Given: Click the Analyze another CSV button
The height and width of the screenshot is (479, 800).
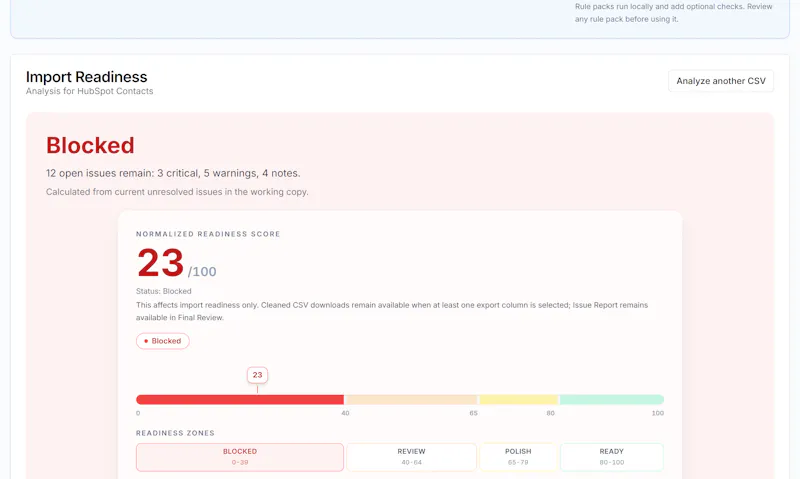Looking at the screenshot, I should 721,81.
